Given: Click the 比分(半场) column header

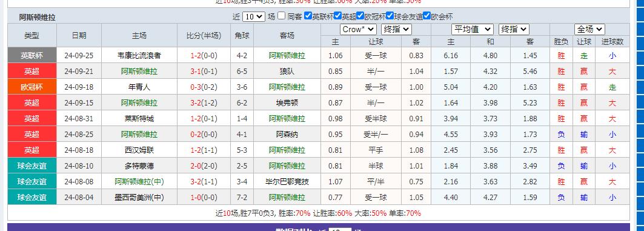Looking at the screenshot, I should click(204, 35).
